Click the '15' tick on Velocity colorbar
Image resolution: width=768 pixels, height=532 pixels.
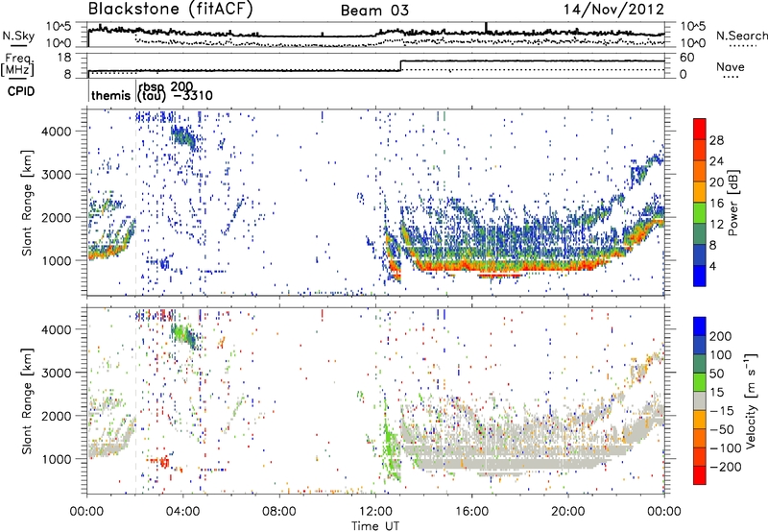coord(716,393)
